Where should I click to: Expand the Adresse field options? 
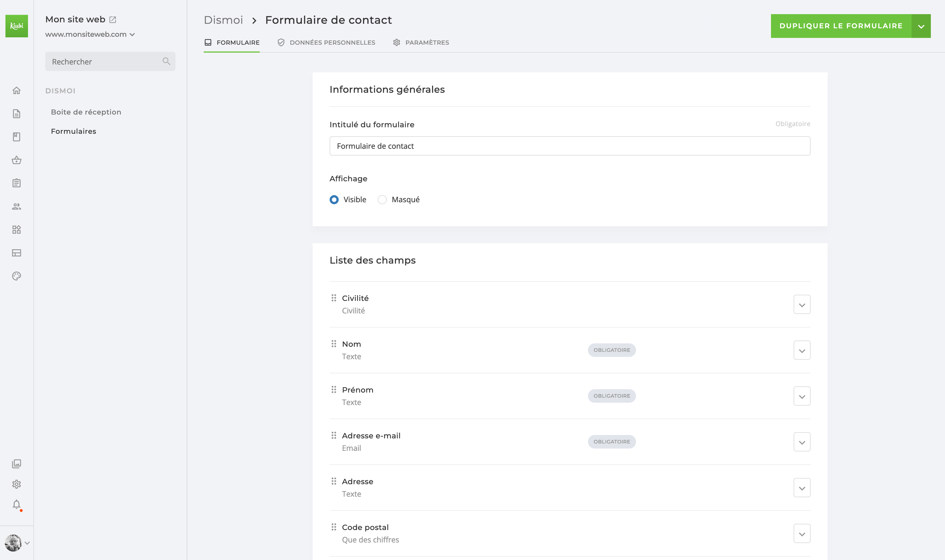(x=802, y=488)
